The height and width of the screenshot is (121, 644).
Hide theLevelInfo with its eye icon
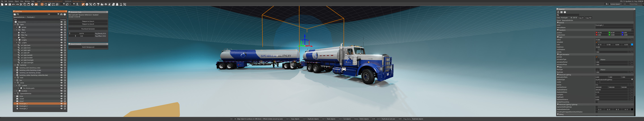(61, 22)
